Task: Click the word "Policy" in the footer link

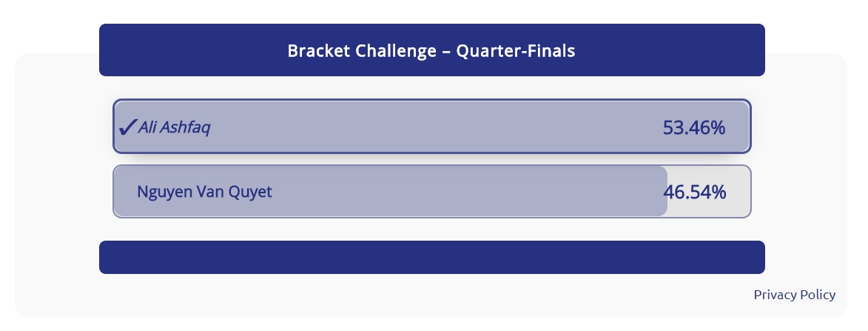Action: tap(818, 295)
